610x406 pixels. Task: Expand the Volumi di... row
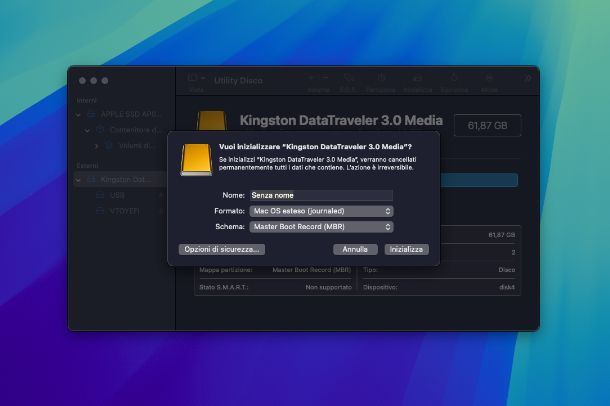pyautogui.click(x=96, y=146)
